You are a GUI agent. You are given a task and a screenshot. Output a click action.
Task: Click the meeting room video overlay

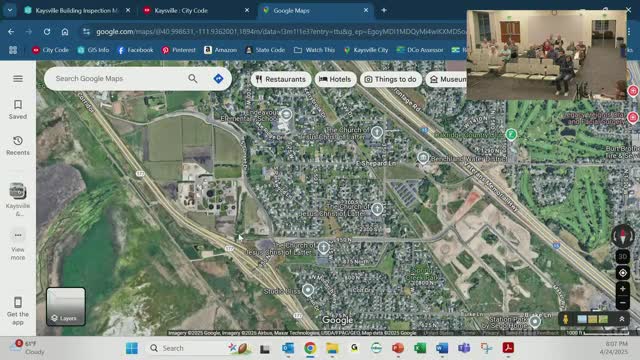[547, 55]
